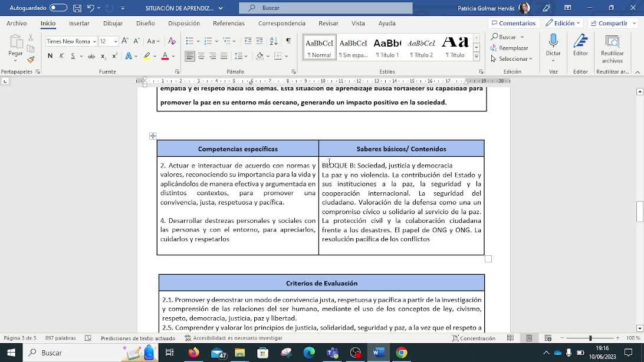Expand the bullets list dropdown
The image size is (644, 362).
click(x=198, y=41)
